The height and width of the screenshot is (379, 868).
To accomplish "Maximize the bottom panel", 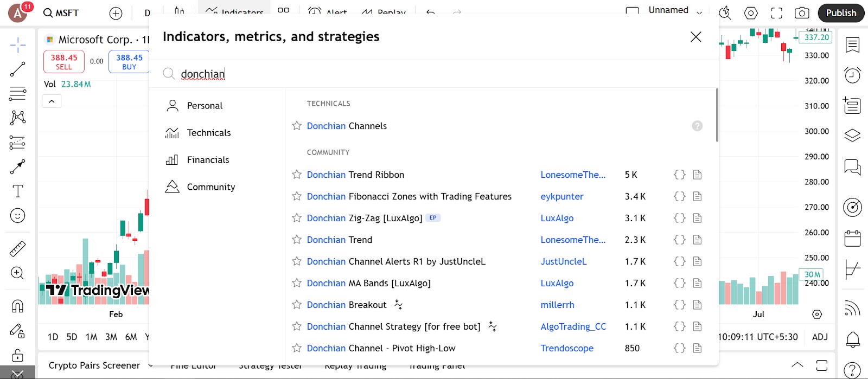I will (x=822, y=365).
